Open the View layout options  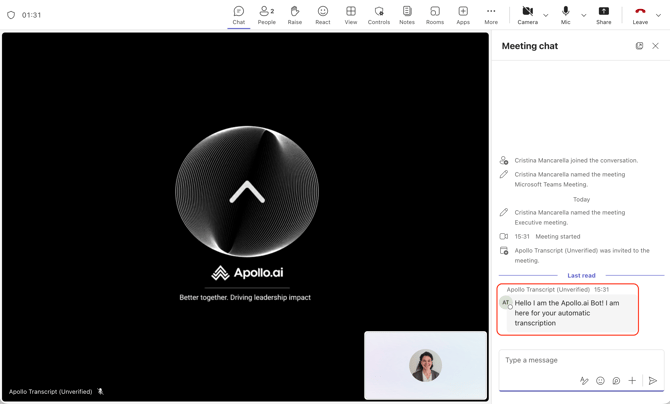pyautogui.click(x=351, y=15)
